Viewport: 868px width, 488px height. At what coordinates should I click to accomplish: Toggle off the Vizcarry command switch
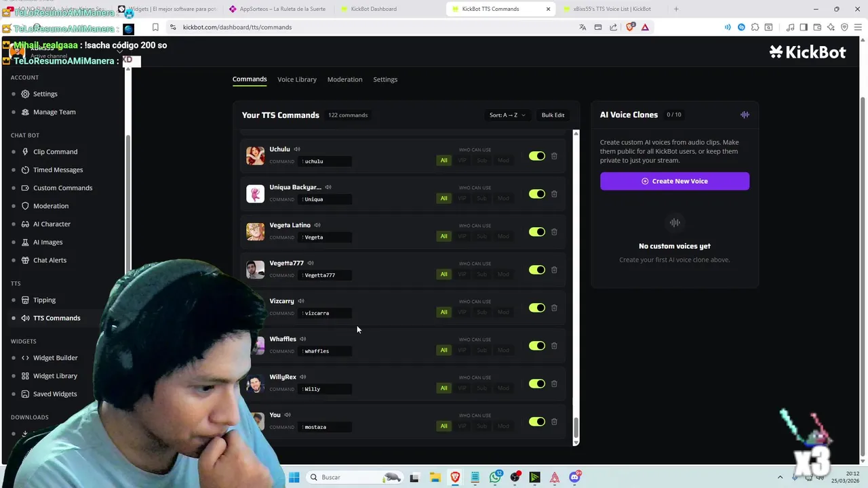point(537,308)
